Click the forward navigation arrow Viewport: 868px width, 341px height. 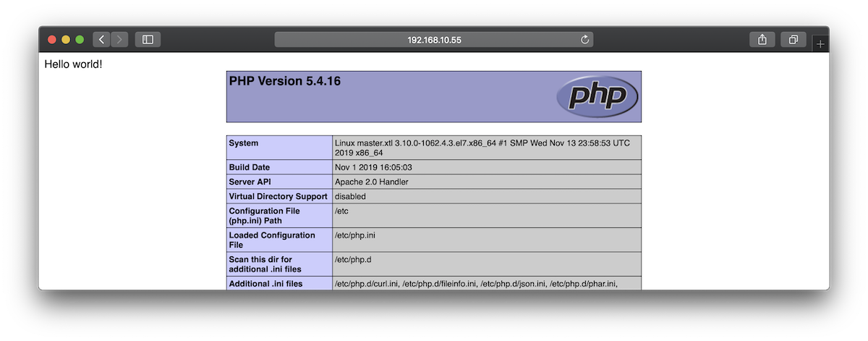point(120,40)
